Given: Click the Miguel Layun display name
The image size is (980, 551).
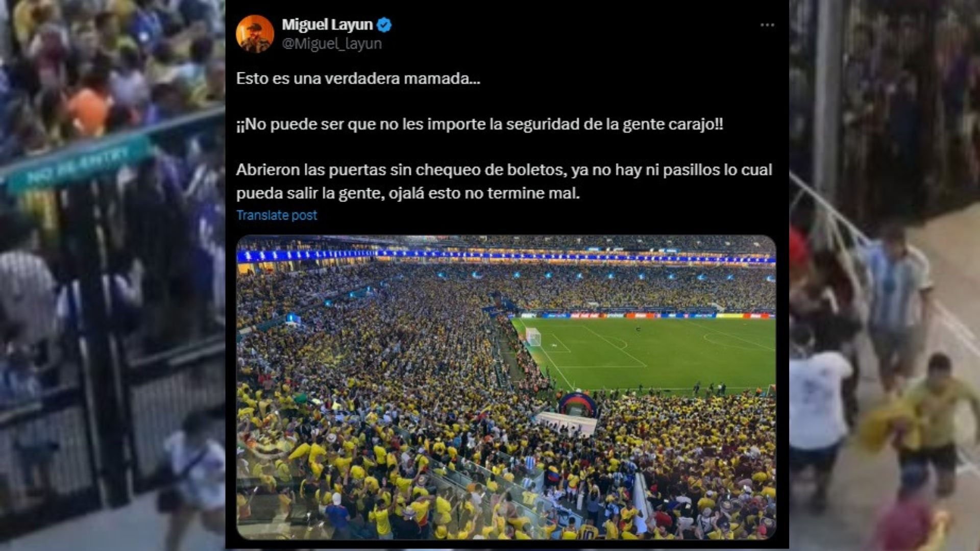Looking at the screenshot, I should coord(327,24).
